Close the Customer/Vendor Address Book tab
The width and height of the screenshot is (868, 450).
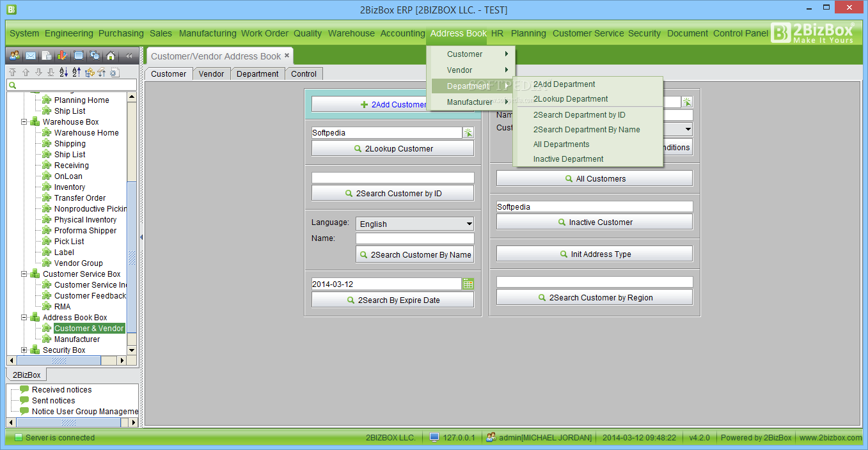(287, 56)
